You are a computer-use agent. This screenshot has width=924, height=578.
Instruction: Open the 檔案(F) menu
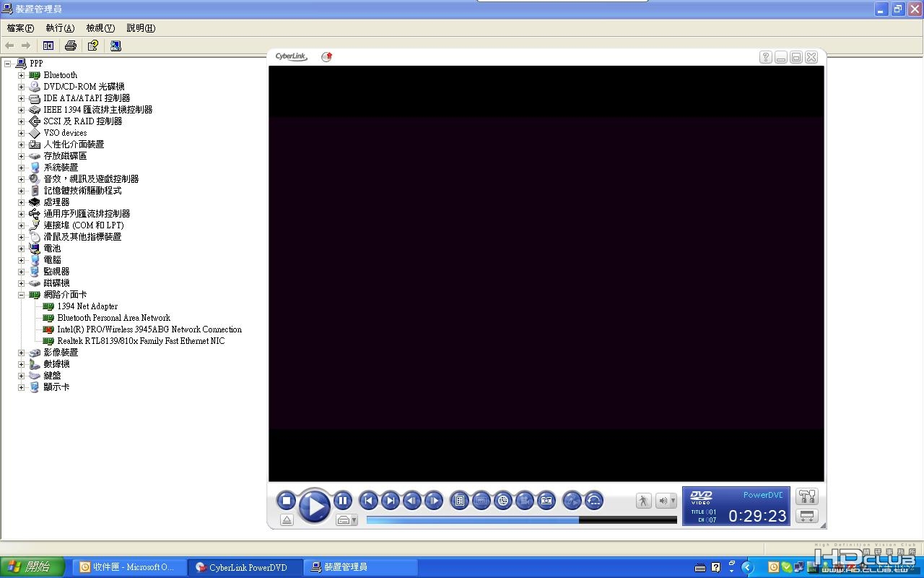click(20, 28)
